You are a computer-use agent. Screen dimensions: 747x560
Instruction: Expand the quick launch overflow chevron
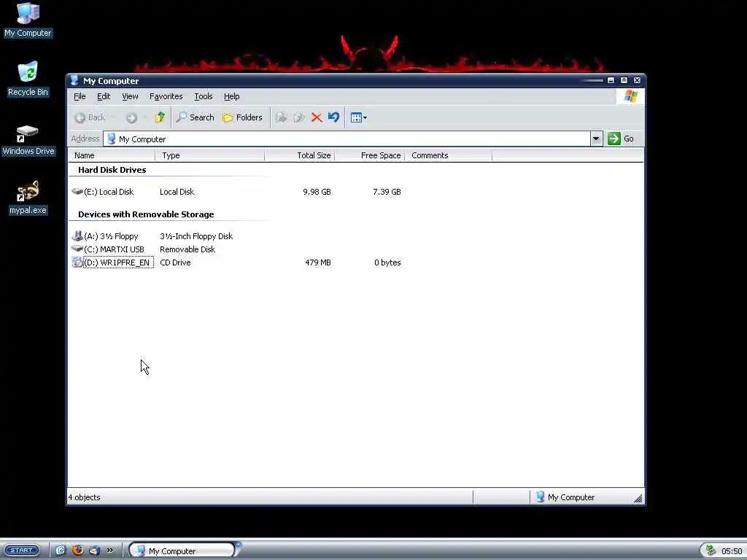(x=110, y=551)
